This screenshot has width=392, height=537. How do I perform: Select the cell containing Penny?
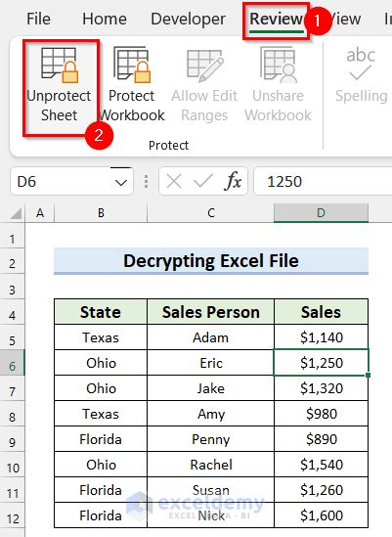click(210, 439)
